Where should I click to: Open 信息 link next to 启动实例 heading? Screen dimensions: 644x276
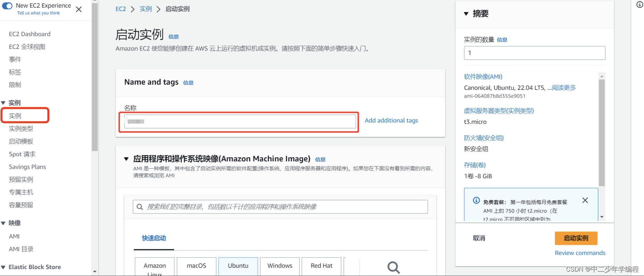[x=174, y=37]
